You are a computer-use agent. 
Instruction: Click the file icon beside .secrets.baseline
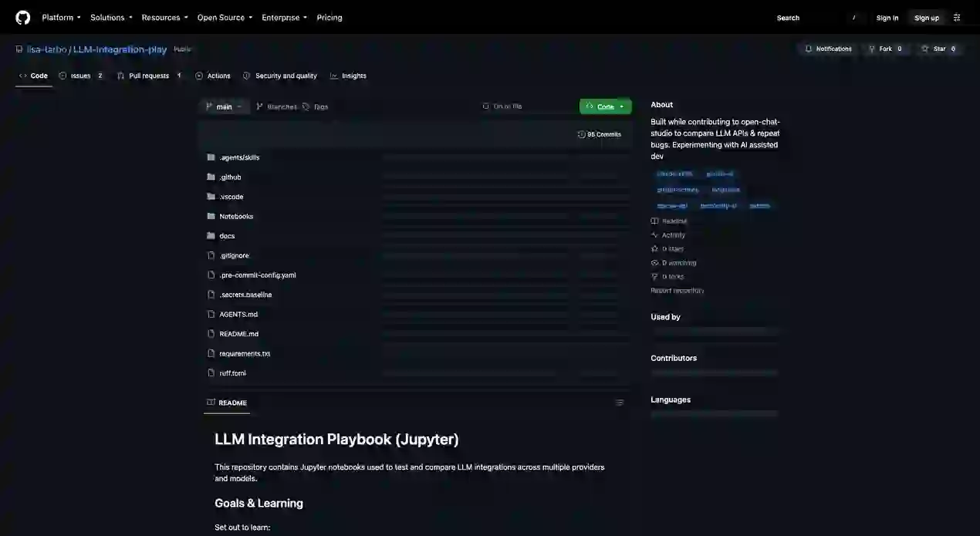coord(211,295)
